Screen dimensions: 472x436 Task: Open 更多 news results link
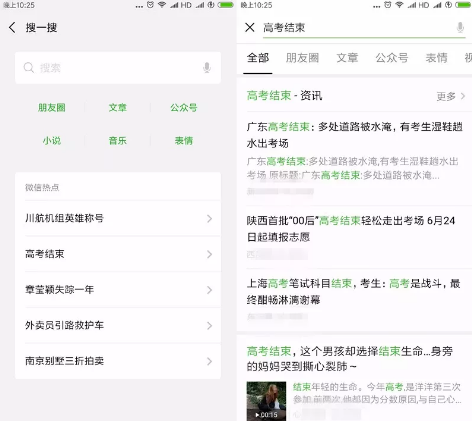tap(446, 96)
